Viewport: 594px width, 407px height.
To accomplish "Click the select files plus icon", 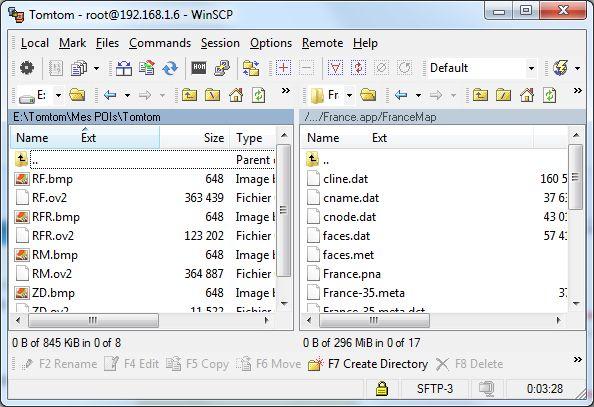I will tap(283, 68).
